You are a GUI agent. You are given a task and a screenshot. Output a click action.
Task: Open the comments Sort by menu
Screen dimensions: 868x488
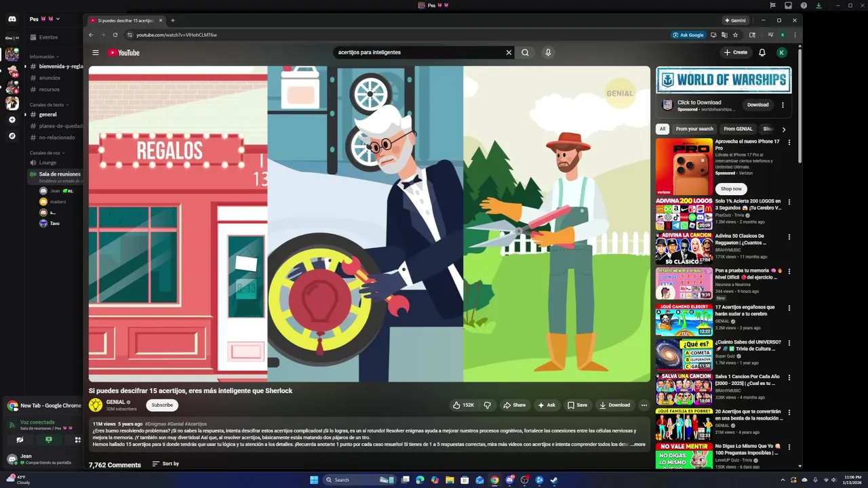click(165, 464)
